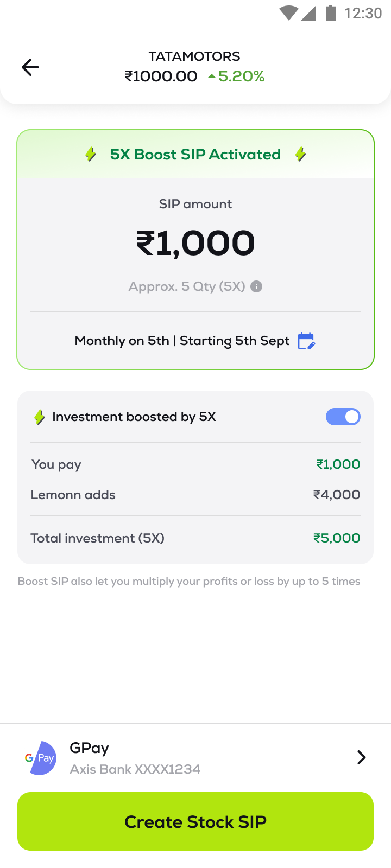Tap the Lemonn adds ₹4,000 row
Viewport: 391px width, 868px height.
click(x=195, y=495)
